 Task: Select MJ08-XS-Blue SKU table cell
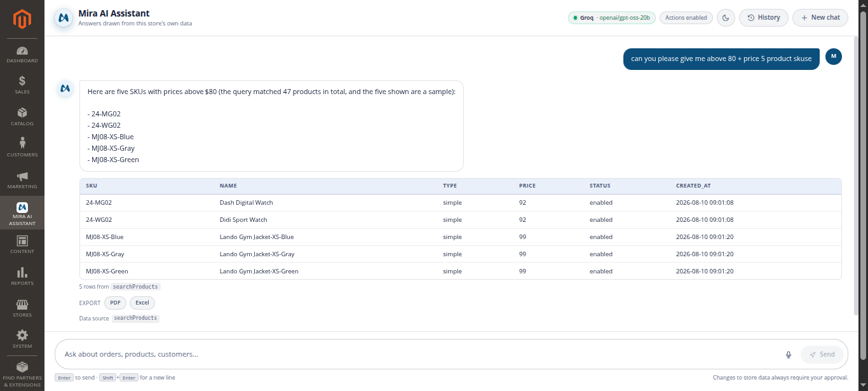point(105,237)
